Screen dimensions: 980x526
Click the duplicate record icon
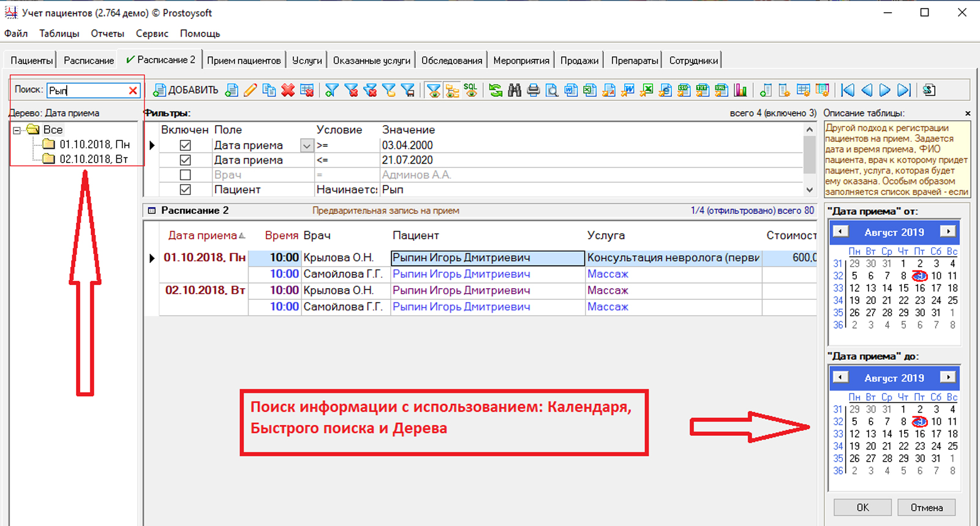(269, 90)
